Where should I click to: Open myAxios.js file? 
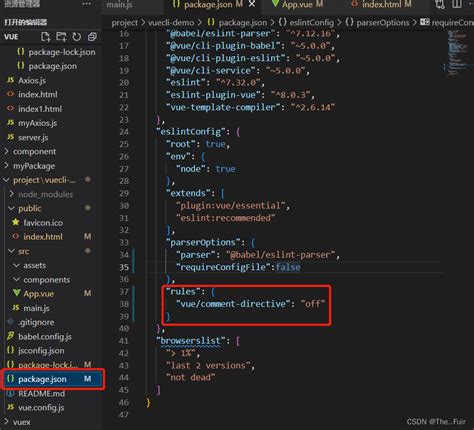point(37,123)
